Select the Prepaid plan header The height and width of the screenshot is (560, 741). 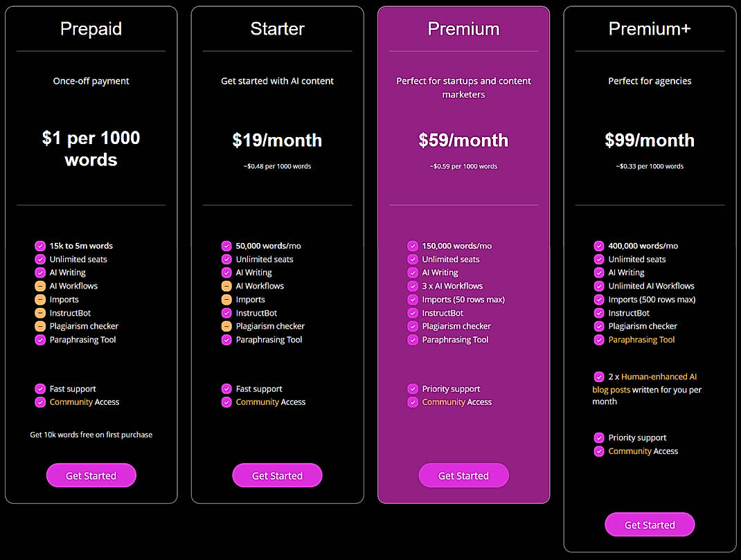[91, 29]
